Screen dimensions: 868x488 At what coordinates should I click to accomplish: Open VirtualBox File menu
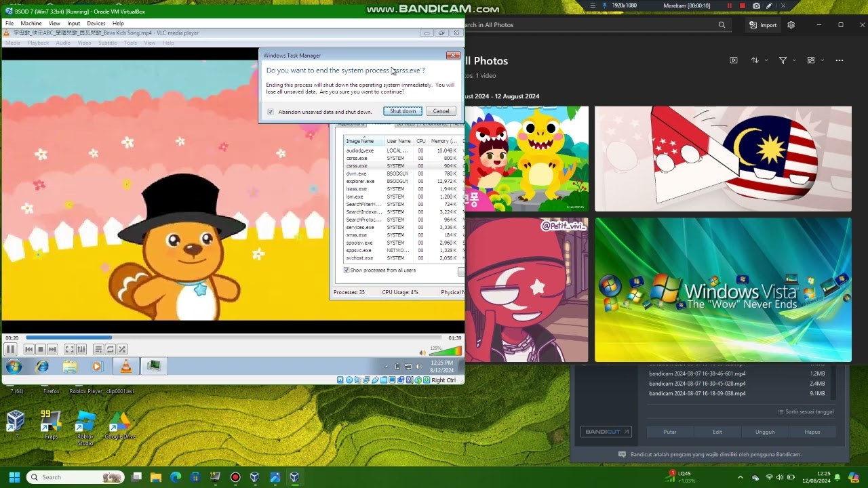point(9,23)
